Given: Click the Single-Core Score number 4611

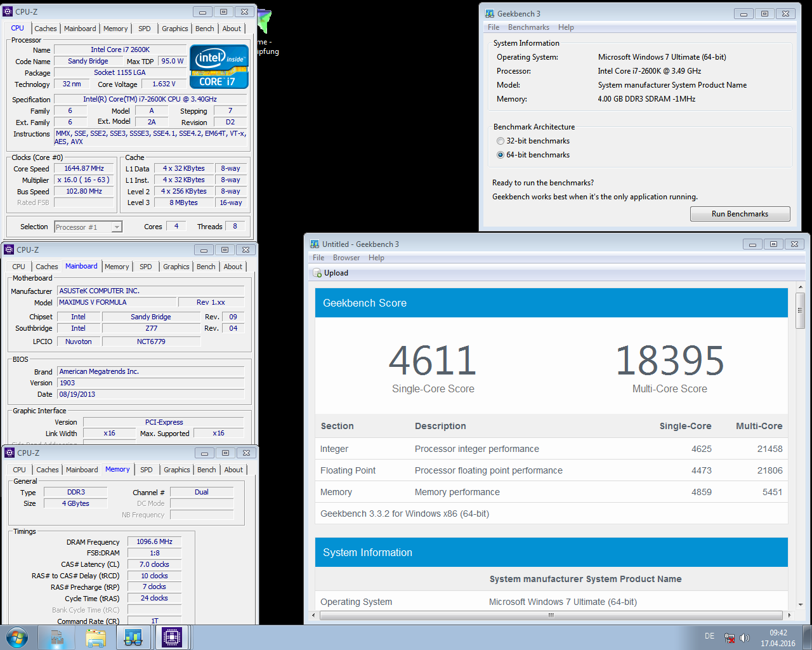Looking at the screenshot, I should [x=433, y=361].
